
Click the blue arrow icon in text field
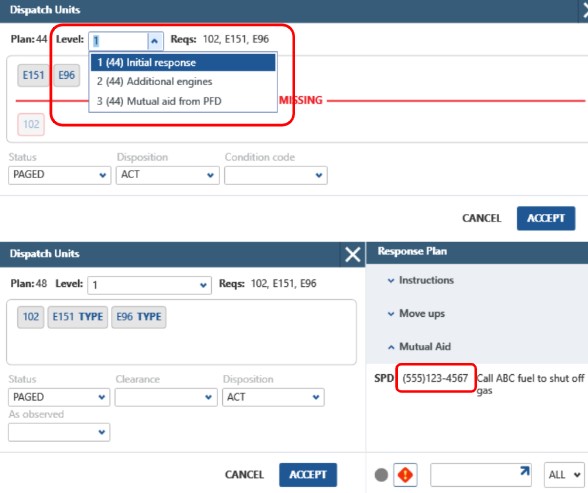pyautogui.click(x=525, y=471)
